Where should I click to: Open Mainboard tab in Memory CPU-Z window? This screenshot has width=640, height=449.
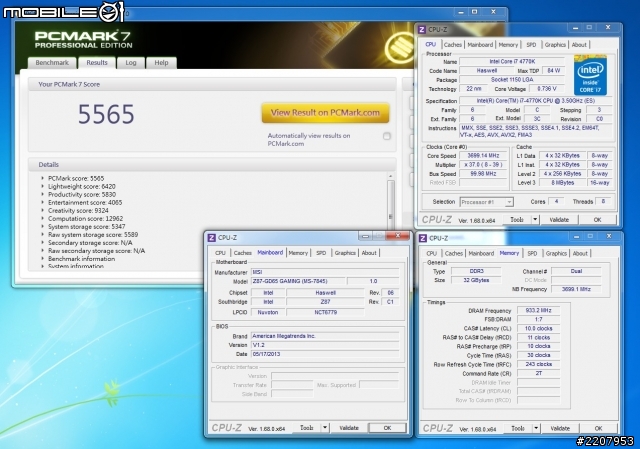(481, 253)
